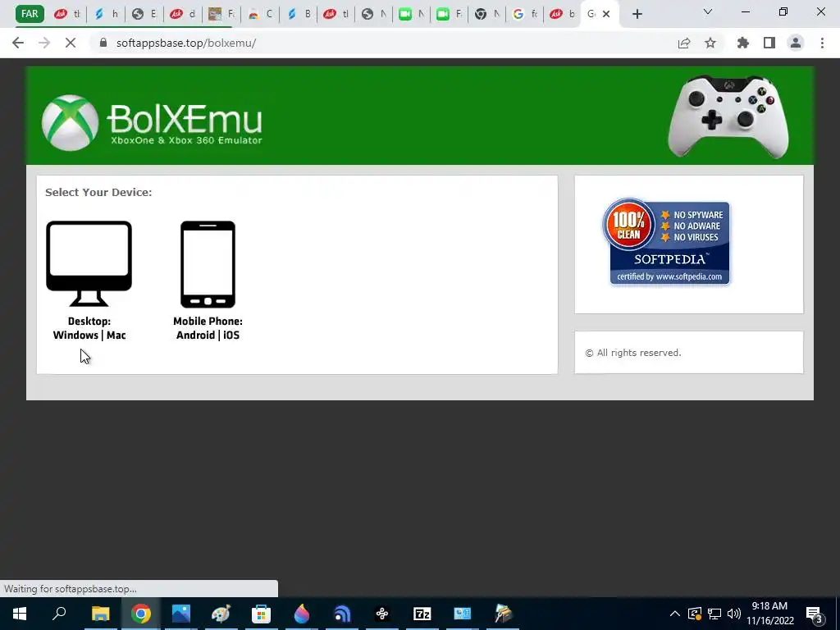Click the network tray icon
This screenshot has height=630, width=840.
point(714,614)
